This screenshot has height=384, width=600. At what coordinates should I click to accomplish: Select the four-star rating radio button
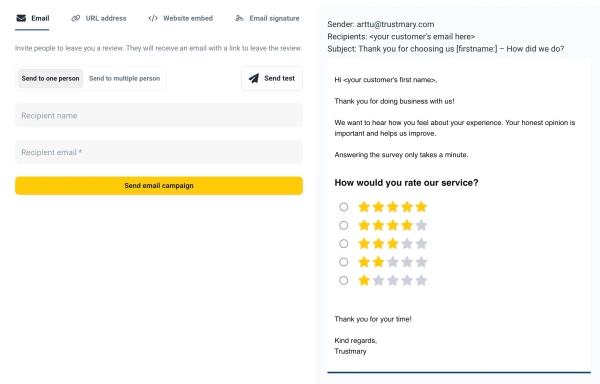click(344, 225)
